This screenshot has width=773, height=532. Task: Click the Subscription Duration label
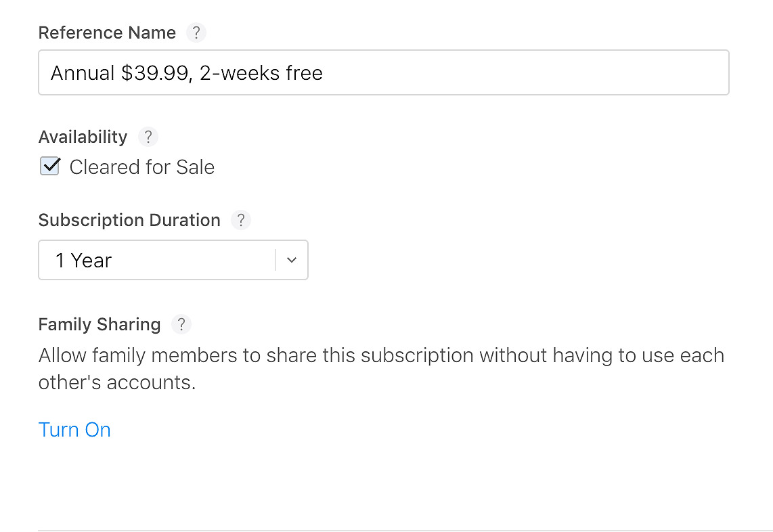pos(129,220)
